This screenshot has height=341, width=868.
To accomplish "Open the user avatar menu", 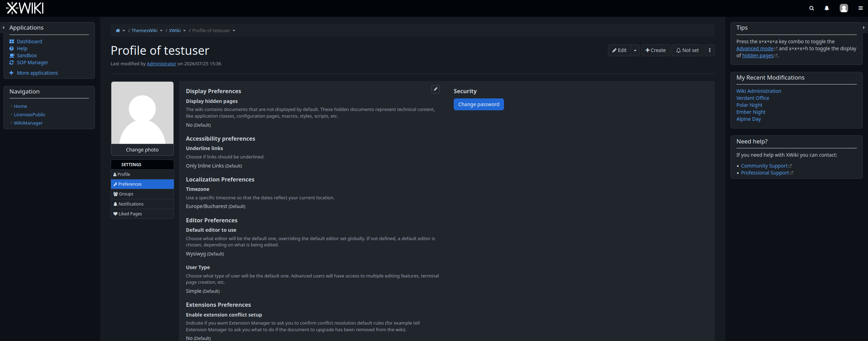I will pyautogui.click(x=844, y=8).
